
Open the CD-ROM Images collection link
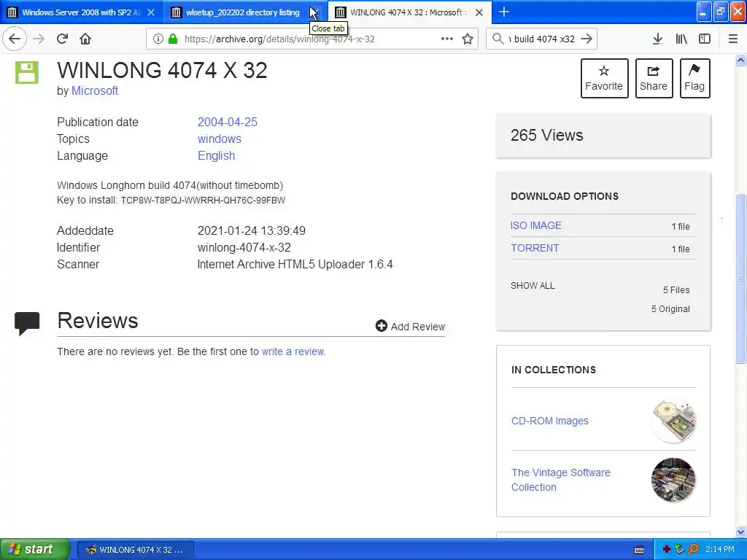click(x=550, y=421)
